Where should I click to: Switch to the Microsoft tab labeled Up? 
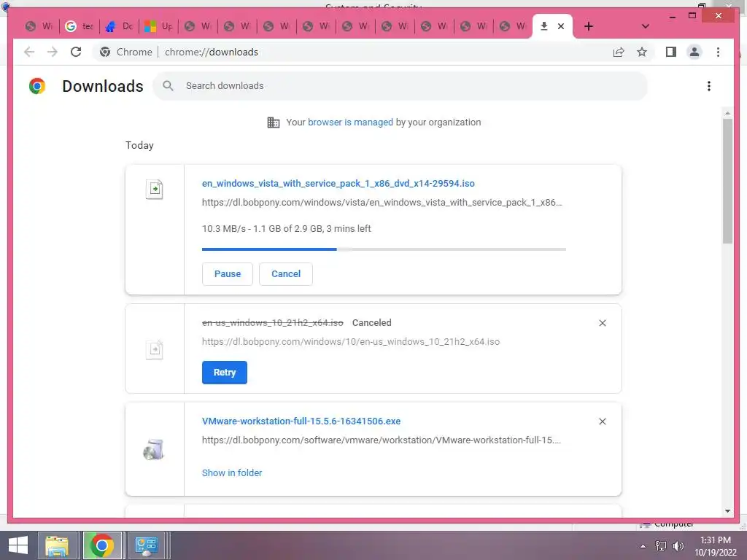[158, 26]
